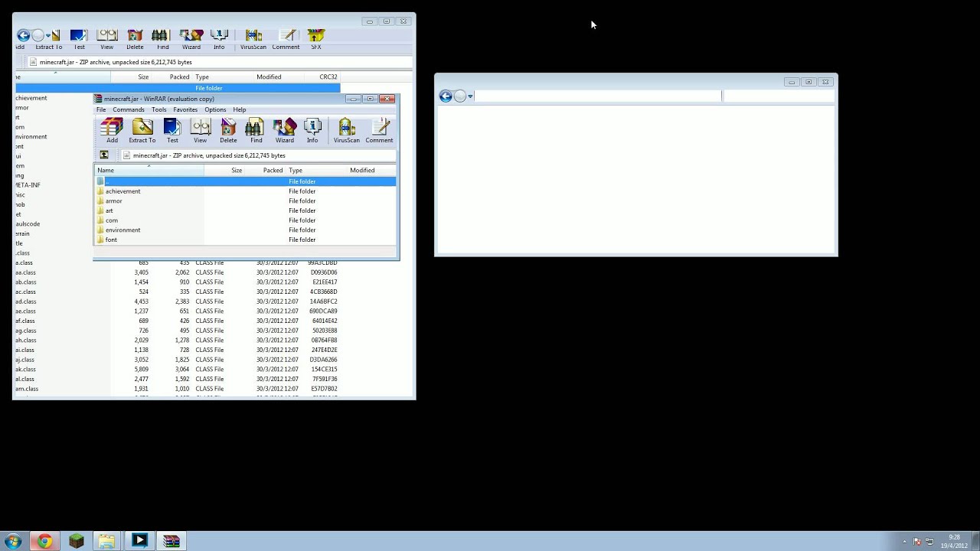Screen dimensions: 980x551
Task: Open Help menu in front WinRAR
Action: (240, 109)
